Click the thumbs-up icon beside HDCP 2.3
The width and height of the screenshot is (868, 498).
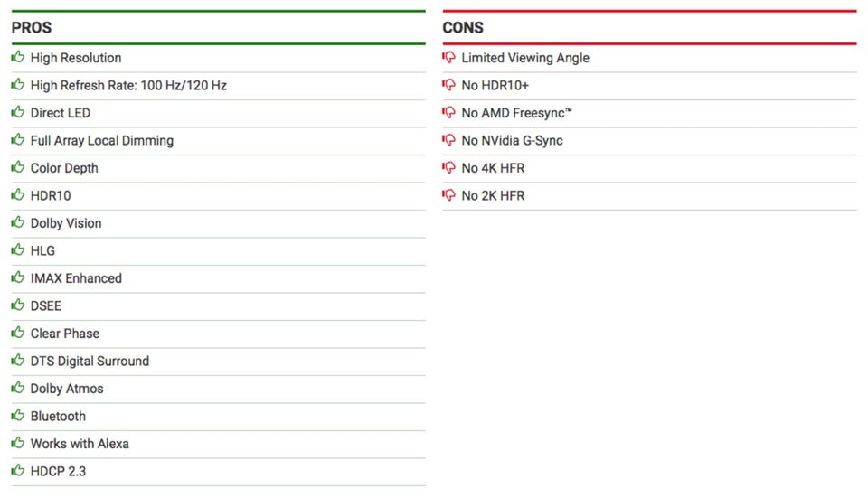pos(18,471)
